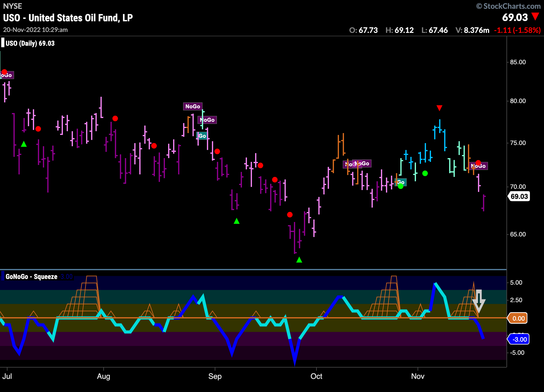Click the NYSE exchange label
This screenshot has height=392, width=544.
tap(13, 6)
